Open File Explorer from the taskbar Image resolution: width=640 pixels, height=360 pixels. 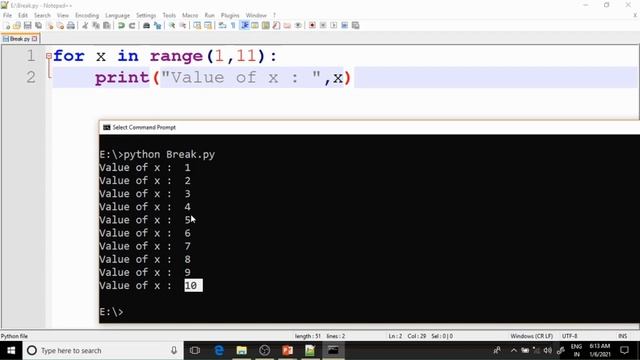coord(242,350)
